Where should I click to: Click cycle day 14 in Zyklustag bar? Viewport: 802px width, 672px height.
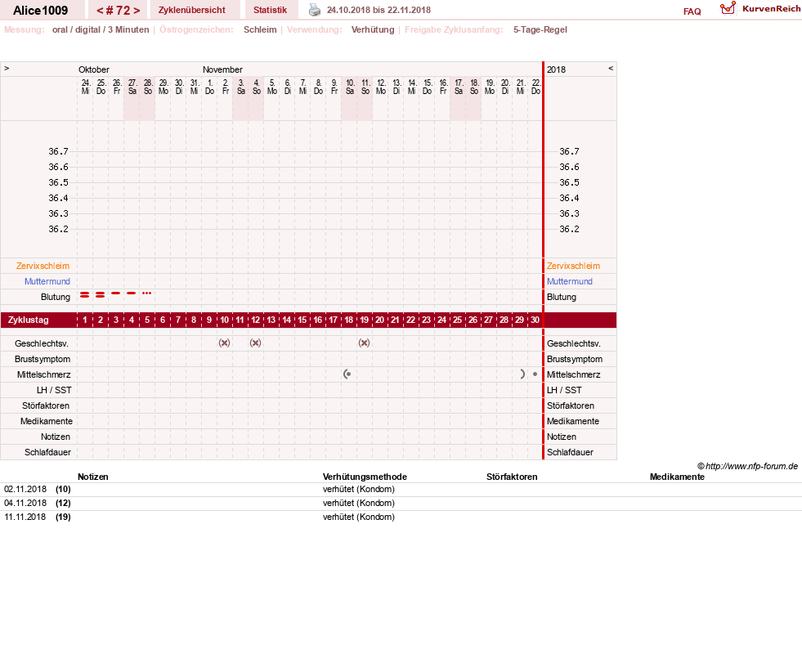point(286,320)
